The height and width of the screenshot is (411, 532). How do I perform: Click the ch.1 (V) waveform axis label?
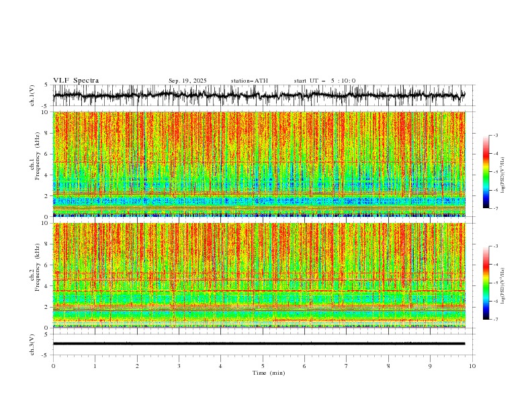coord(32,95)
